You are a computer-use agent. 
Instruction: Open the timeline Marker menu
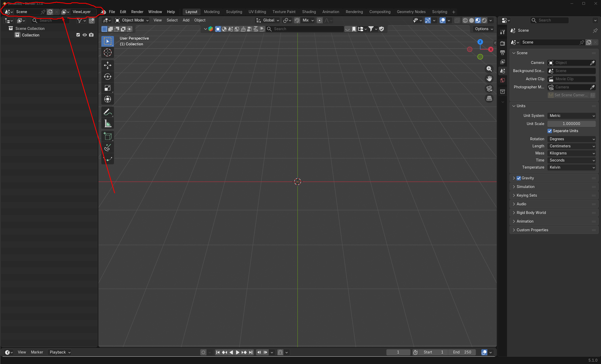(x=37, y=352)
